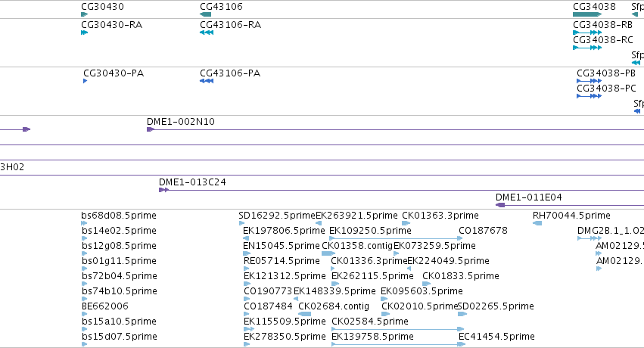Open the CG30430-RA transcript label
This screenshot has height=348, width=644.
tap(112, 25)
